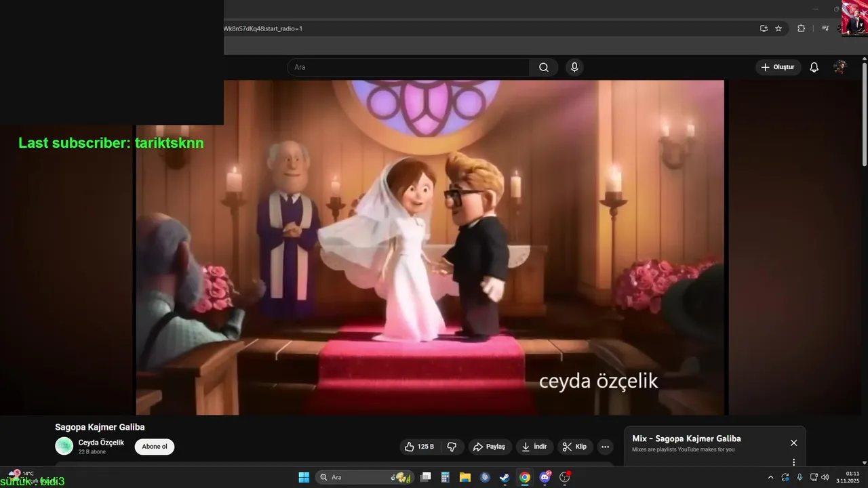
Task: Open the Chrome extensions puzzle icon
Action: point(801,28)
